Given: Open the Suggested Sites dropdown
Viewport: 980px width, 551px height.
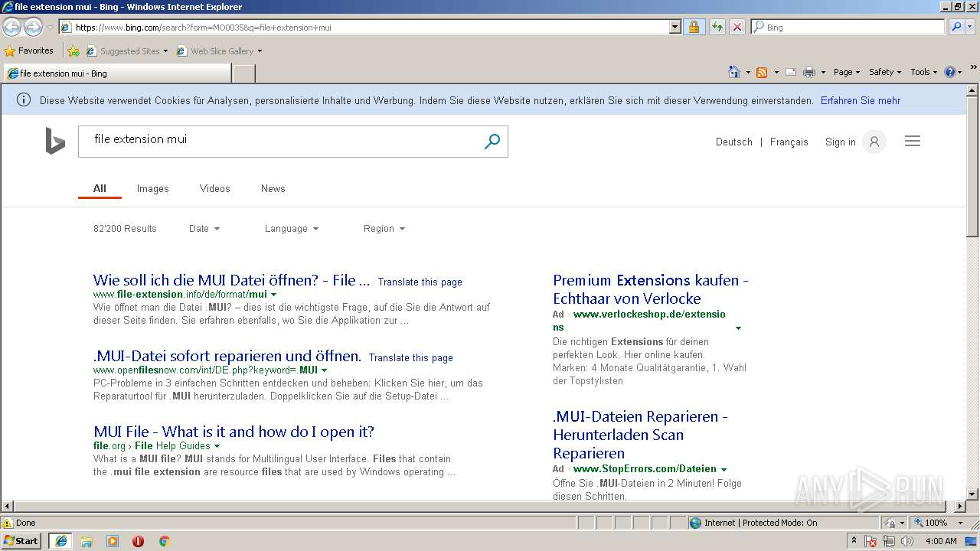Looking at the screenshot, I should tap(165, 51).
